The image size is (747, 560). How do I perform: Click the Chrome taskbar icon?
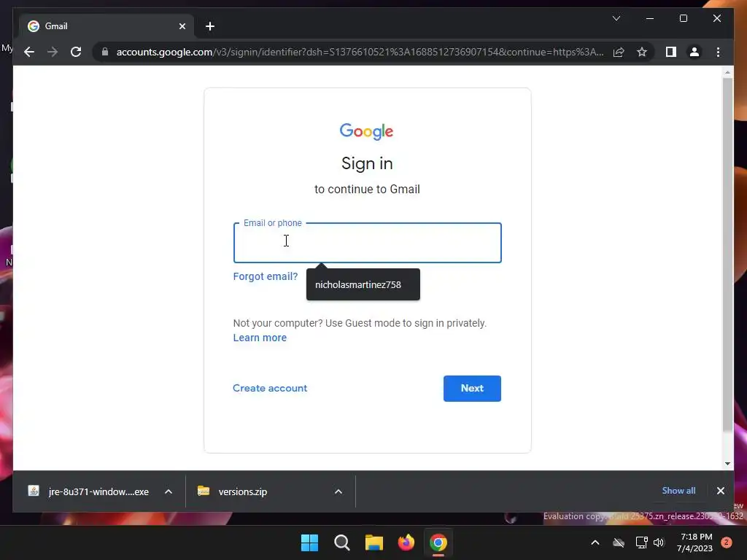pos(438,542)
